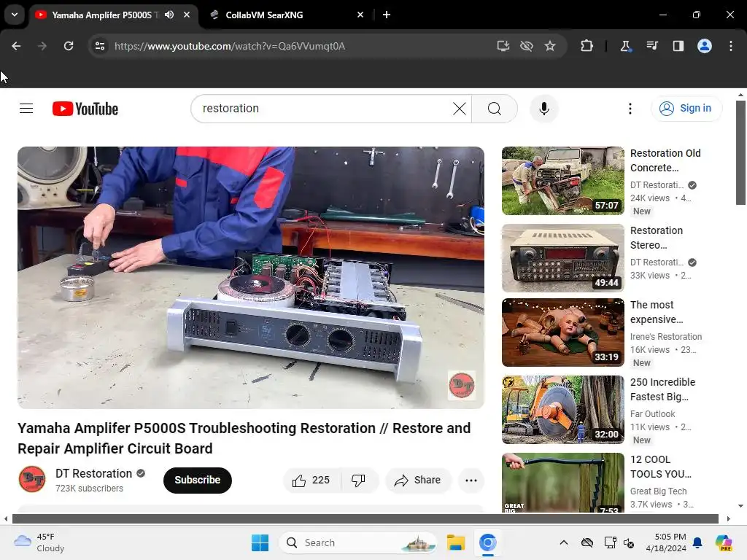Show hidden system tray icons chevron
Viewport: 747px width, 560px height.
[564, 542]
